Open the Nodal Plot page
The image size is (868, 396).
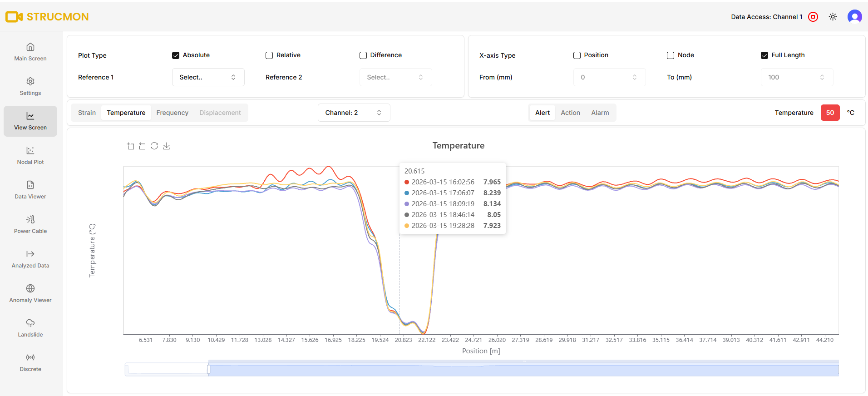[30, 156]
